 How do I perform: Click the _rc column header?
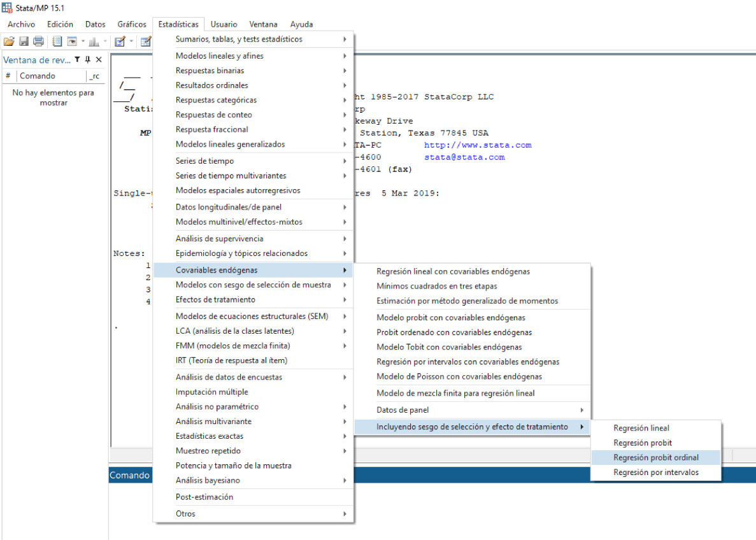[96, 76]
